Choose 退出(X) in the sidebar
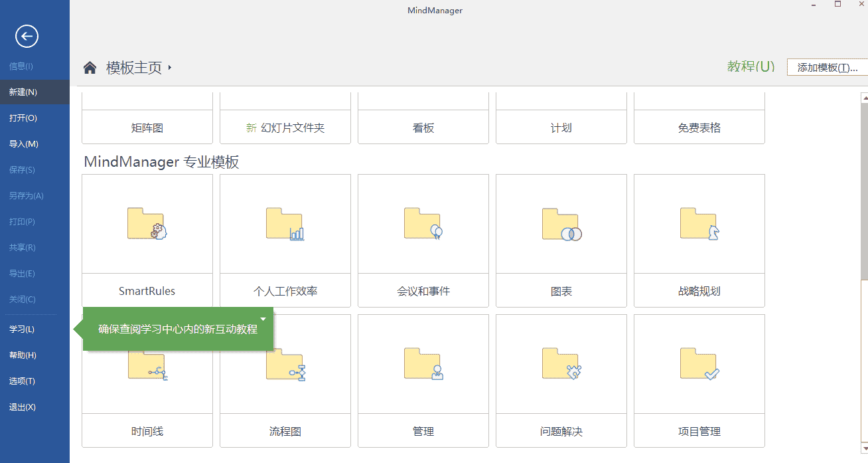Image resolution: width=868 pixels, height=463 pixels. click(x=23, y=407)
